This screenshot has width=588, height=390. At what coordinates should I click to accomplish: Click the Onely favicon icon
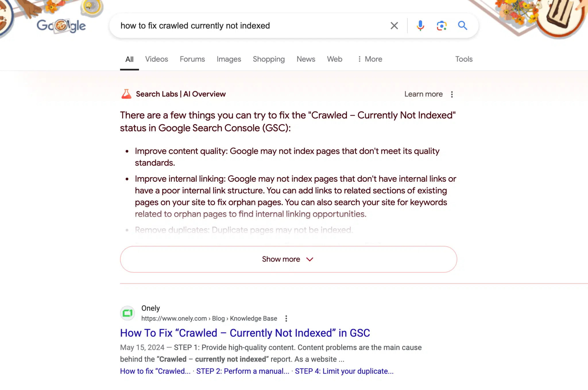coord(127,313)
